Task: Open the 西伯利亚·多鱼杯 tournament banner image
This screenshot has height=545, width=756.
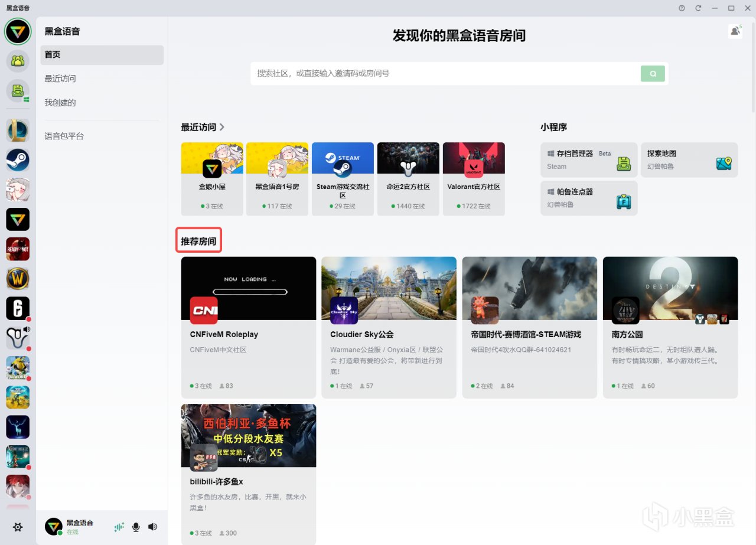Action: click(249, 436)
